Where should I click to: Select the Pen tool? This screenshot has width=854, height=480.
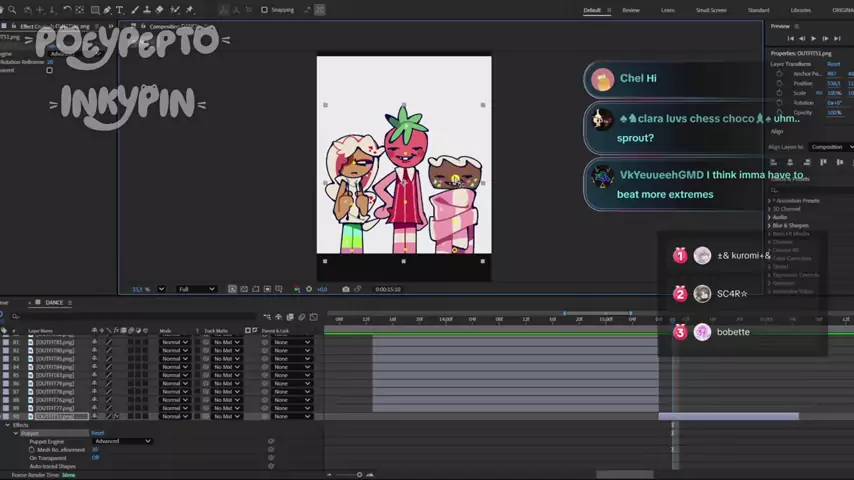pyautogui.click(x=106, y=10)
